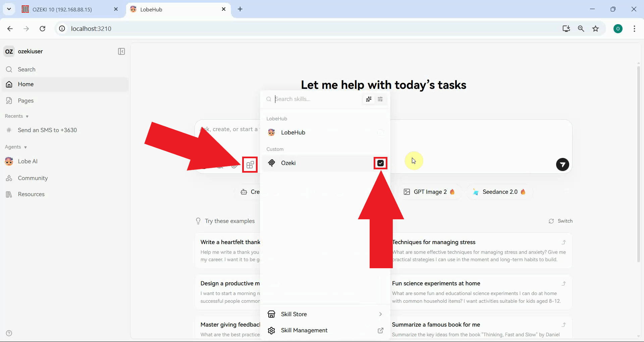The image size is (644, 342).
Task: Select the LobeHub browser tab
Action: point(178,9)
